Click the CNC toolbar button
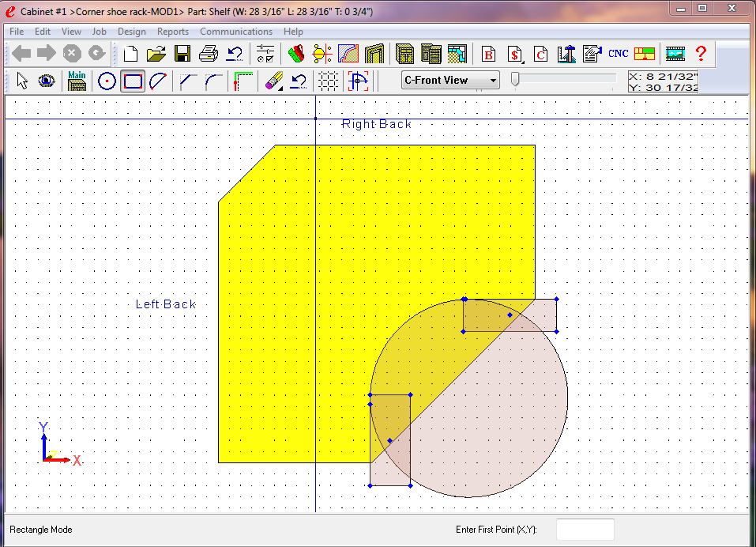756x547 pixels. 618,54
